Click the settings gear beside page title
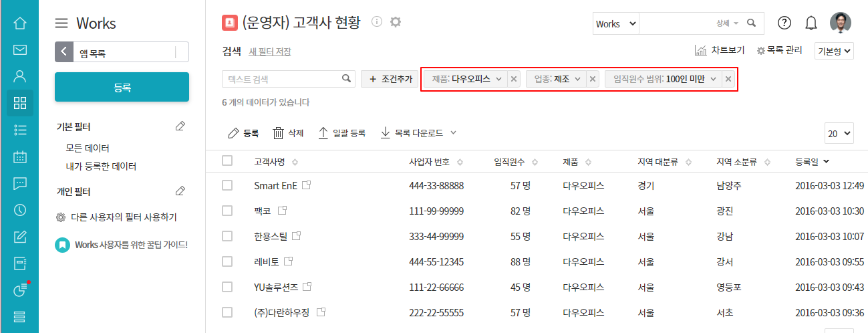This screenshot has width=868, height=333. 396,22
